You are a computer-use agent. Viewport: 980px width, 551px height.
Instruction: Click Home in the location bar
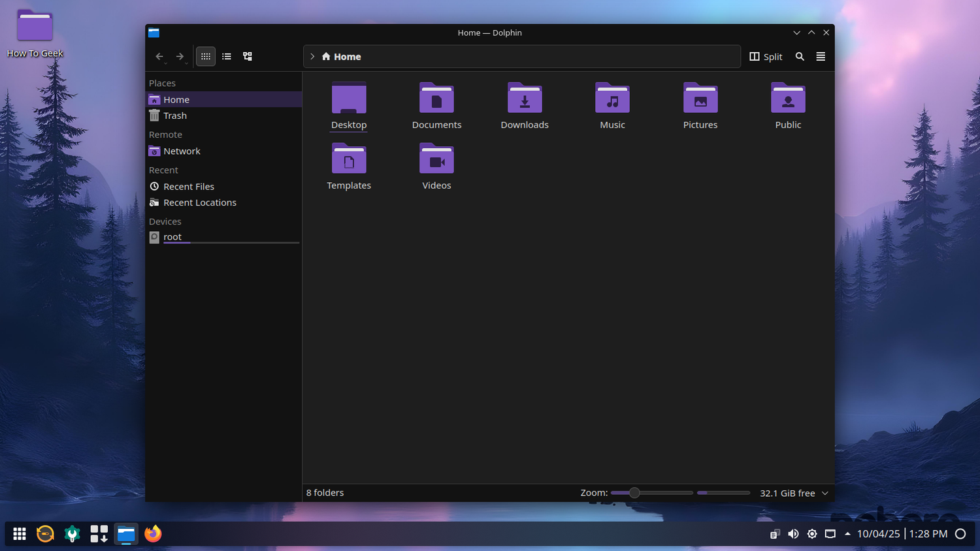(341, 57)
